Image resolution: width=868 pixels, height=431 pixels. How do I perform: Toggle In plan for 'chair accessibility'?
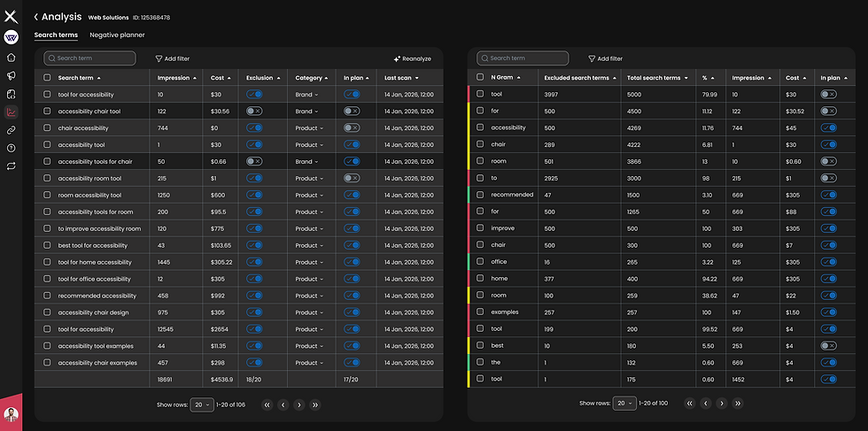[352, 127]
